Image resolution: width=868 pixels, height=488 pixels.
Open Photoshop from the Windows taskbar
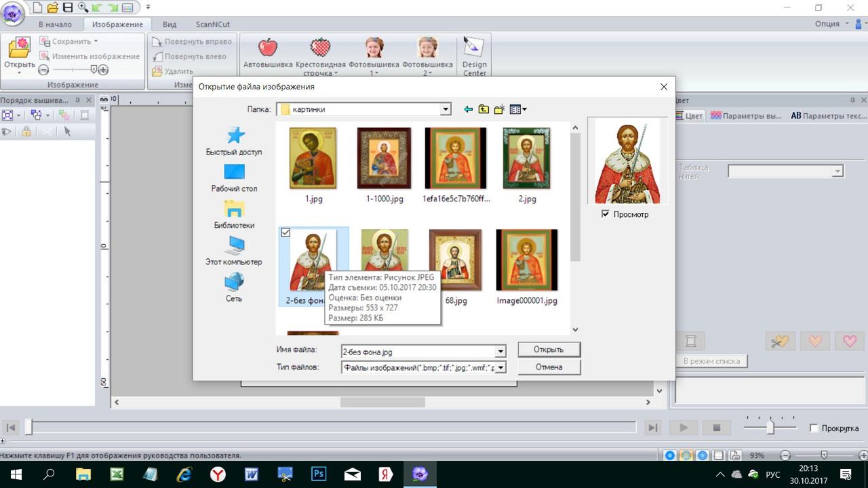(x=319, y=474)
